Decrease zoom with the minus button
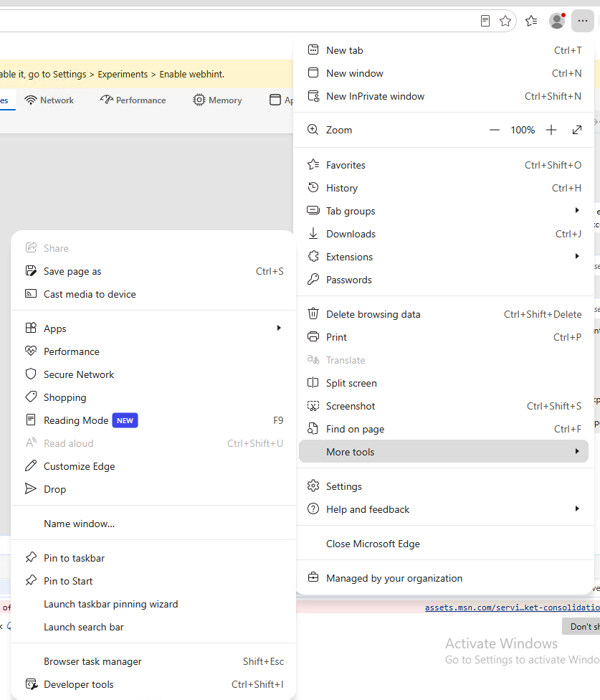600x700 pixels. pos(495,130)
